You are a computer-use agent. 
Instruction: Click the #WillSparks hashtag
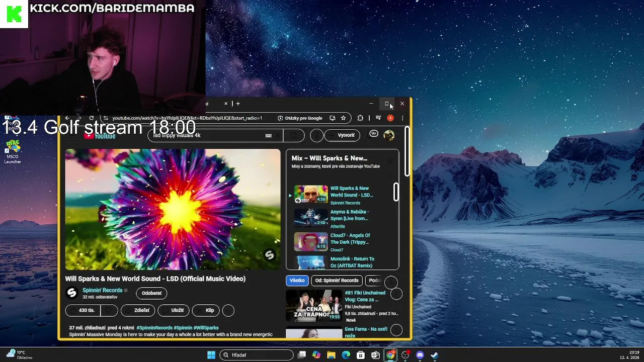tap(206, 328)
